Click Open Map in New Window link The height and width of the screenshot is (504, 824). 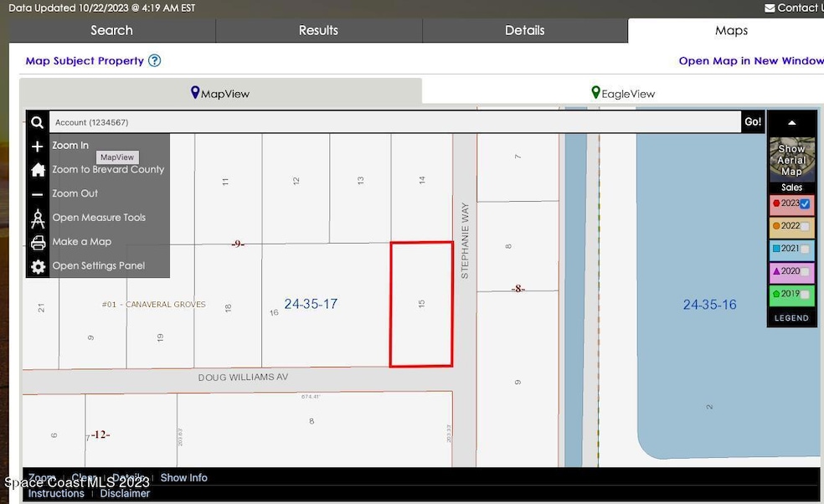coord(750,61)
